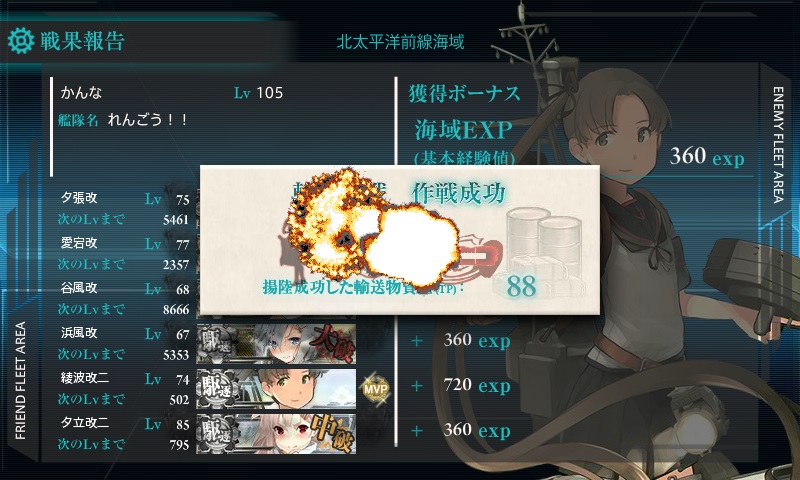The image size is (800, 480).
Task: Click the 中破 moderate damage stamp
Action: coord(332,433)
